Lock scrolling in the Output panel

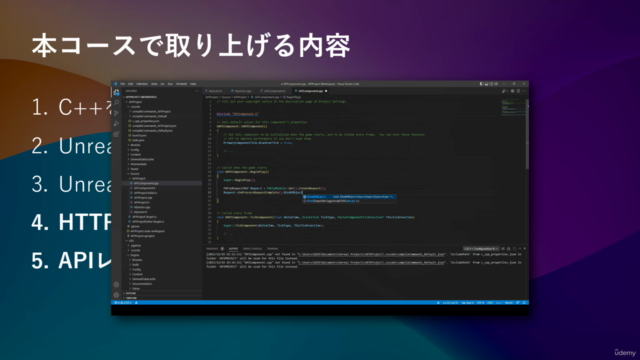509,249
